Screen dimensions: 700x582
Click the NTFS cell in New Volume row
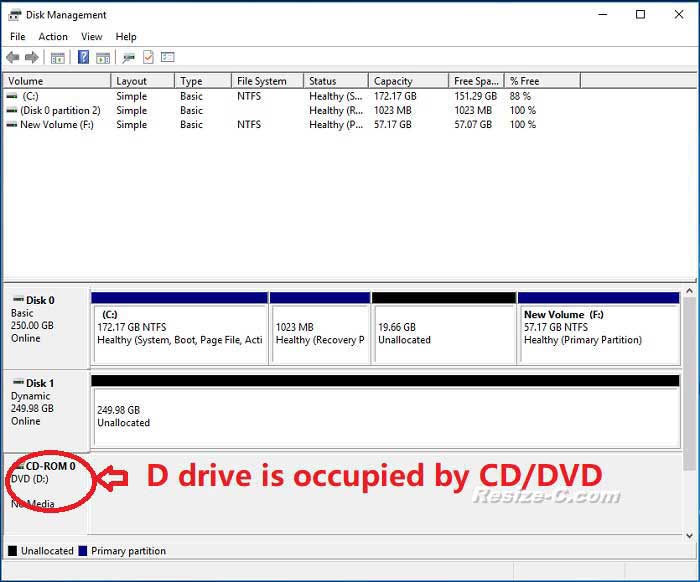click(x=249, y=125)
